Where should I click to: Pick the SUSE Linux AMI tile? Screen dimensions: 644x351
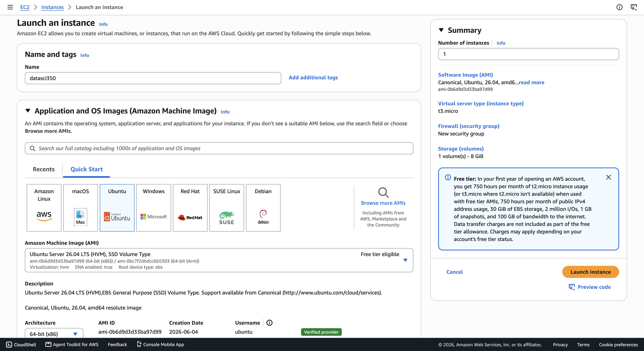point(227,208)
